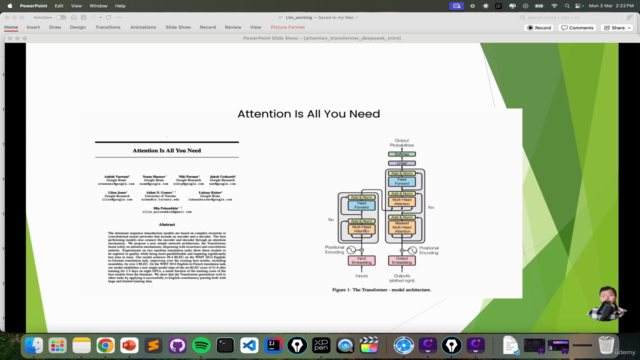
Task: Open Finder from the Dock
Action: click(x=33, y=345)
